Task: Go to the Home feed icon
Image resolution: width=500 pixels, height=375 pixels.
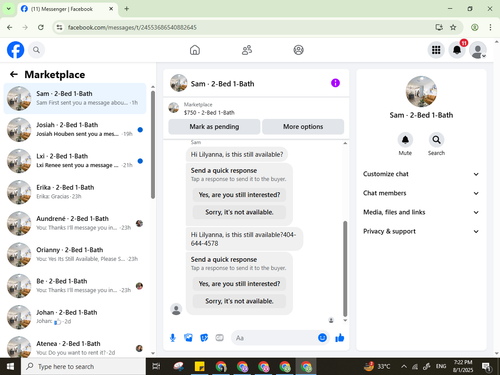Action: (x=195, y=50)
